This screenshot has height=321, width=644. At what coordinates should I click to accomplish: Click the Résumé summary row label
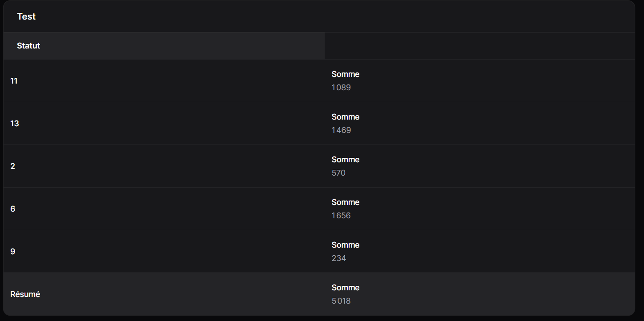tap(25, 294)
